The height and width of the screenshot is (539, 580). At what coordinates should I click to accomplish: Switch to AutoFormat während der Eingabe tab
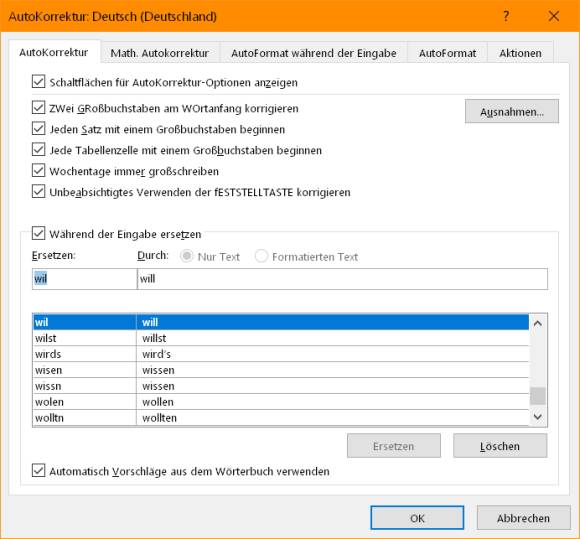pos(314,53)
